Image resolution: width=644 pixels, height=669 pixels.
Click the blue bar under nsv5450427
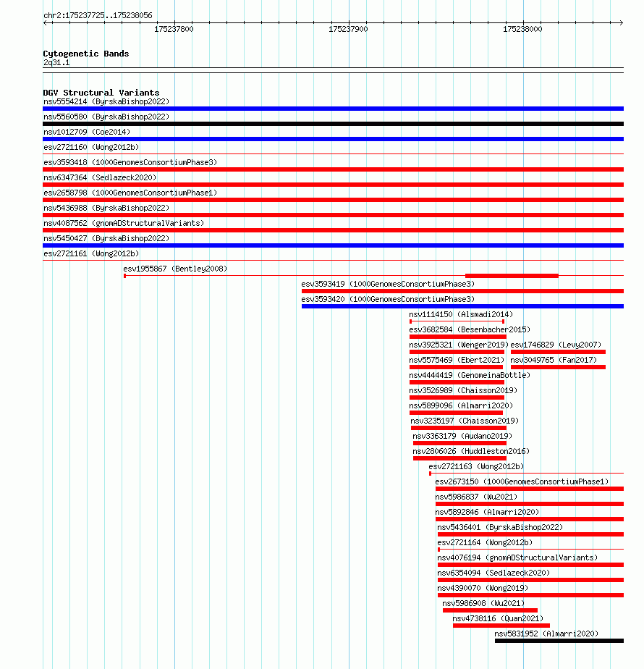(x=333, y=245)
